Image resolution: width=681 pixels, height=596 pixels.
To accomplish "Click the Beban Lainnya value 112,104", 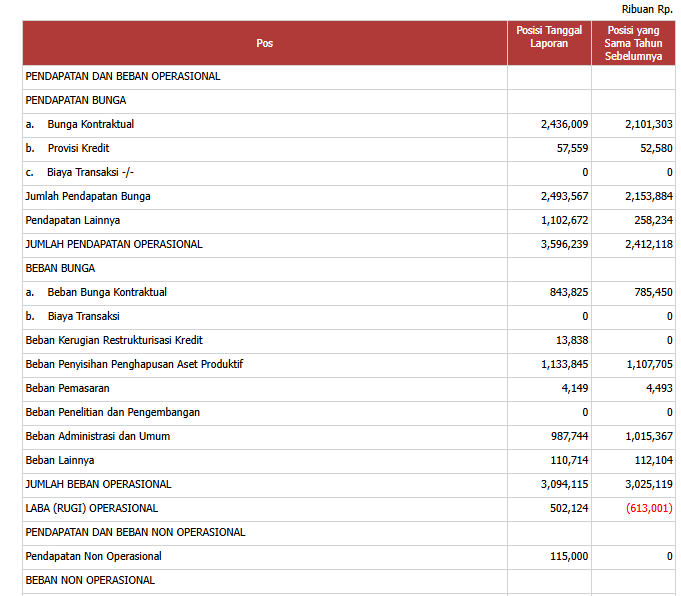I will (x=653, y=460).
